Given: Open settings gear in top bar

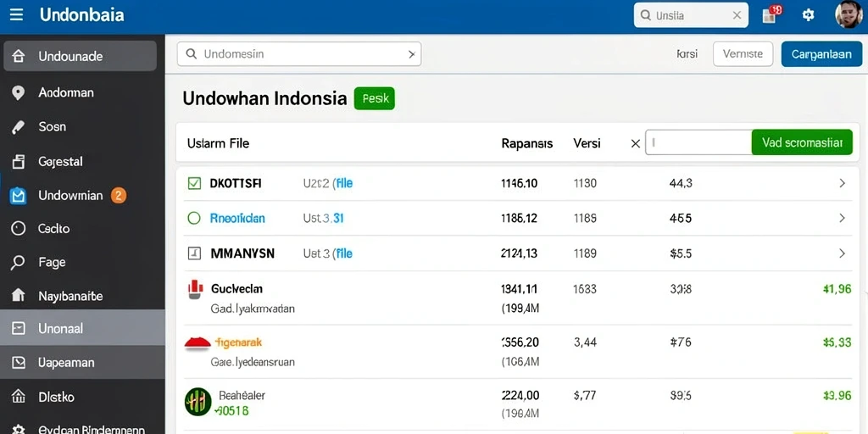Looking at the screenshot, I should pos(808,15).
